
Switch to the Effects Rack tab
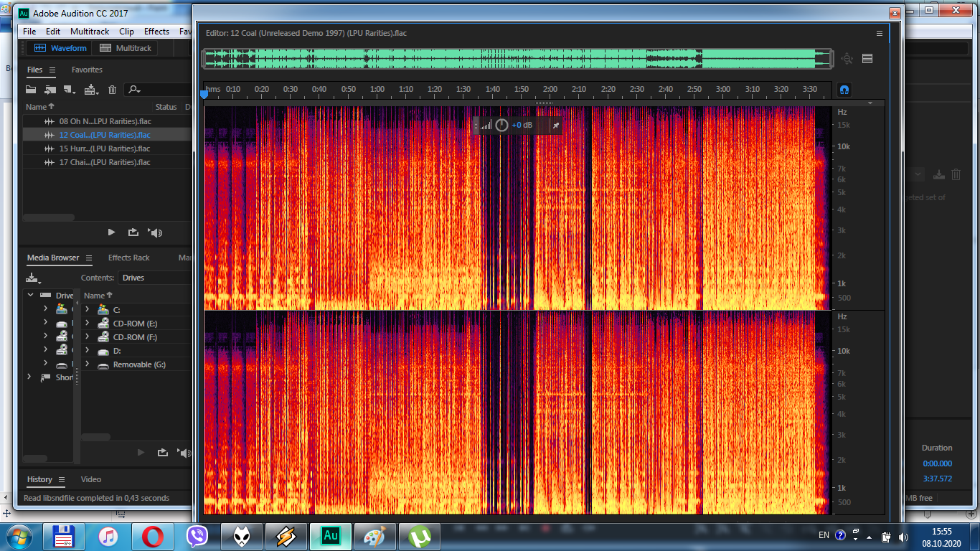(x=128, y=258)
